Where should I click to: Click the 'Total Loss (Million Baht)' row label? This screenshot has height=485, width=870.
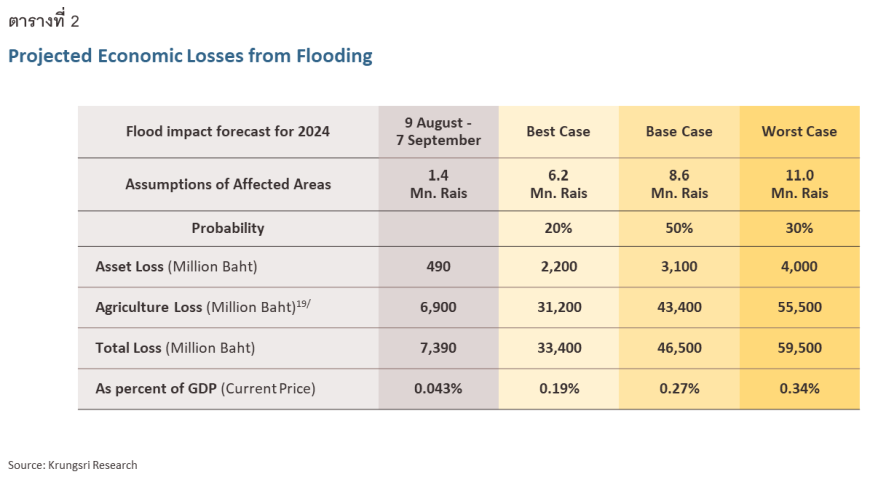point(175,348)
